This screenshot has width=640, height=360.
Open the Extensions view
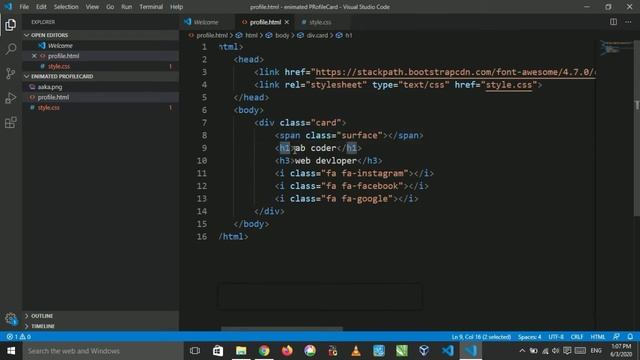(x=11, y=122)
